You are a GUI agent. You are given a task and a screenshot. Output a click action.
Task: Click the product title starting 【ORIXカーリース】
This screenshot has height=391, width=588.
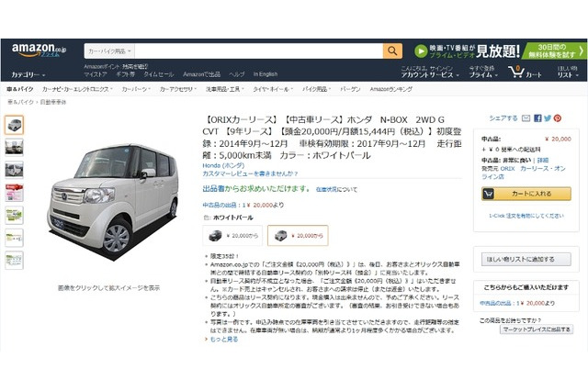click(332, 138)
